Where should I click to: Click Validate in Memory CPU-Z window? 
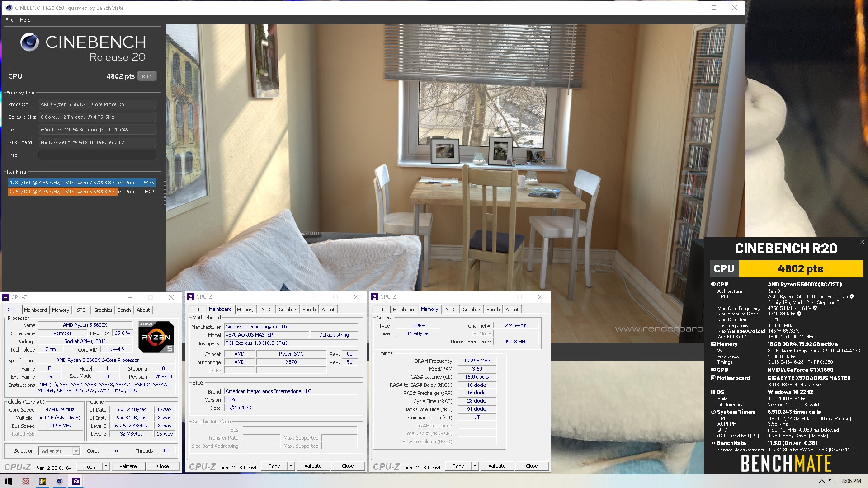[x=497, y=466]
